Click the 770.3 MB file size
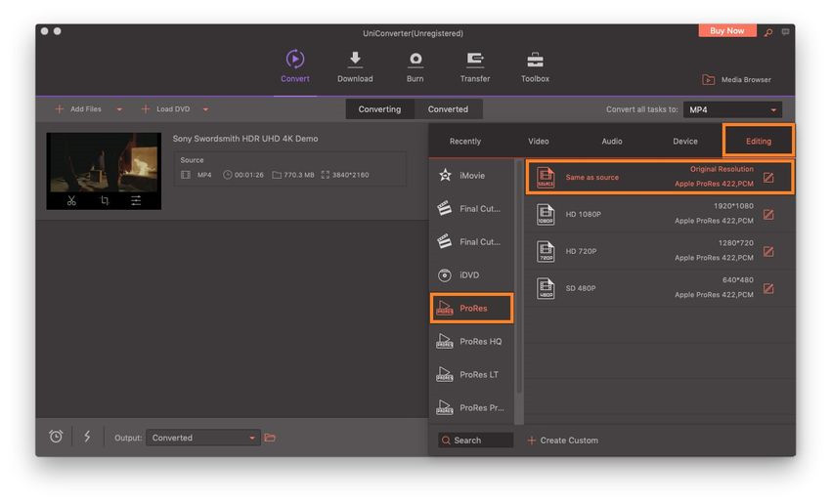The image size is (831, 504). pyautogui.click(x=299, y=175)
